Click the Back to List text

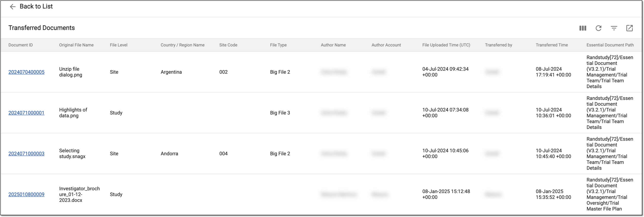tap(36, 6)
